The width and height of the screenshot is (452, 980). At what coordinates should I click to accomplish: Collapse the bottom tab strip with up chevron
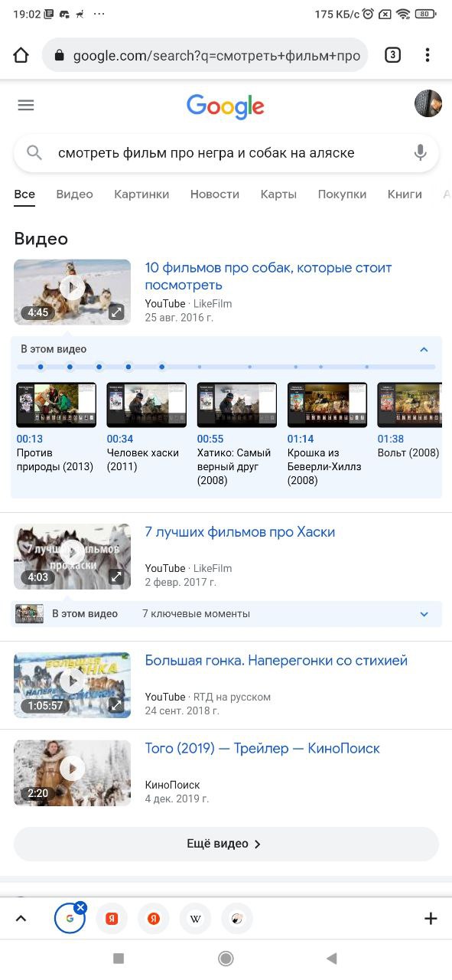(x=21, y=919)
